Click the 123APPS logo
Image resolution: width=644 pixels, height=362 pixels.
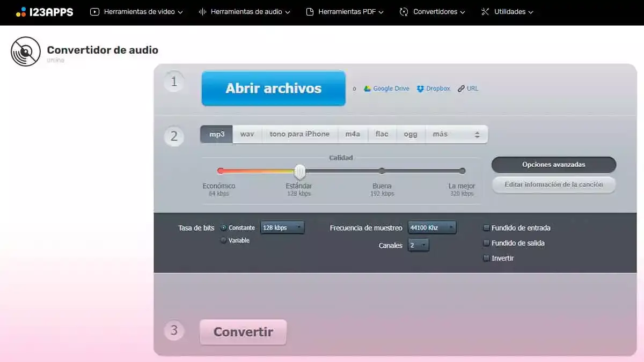click(45, 12)
